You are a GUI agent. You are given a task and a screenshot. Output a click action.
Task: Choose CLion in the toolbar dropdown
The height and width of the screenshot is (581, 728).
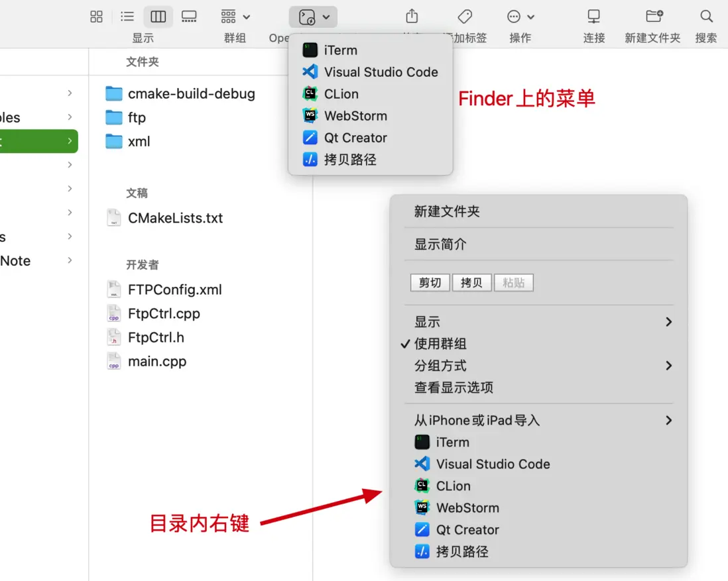tap(370, 93)
